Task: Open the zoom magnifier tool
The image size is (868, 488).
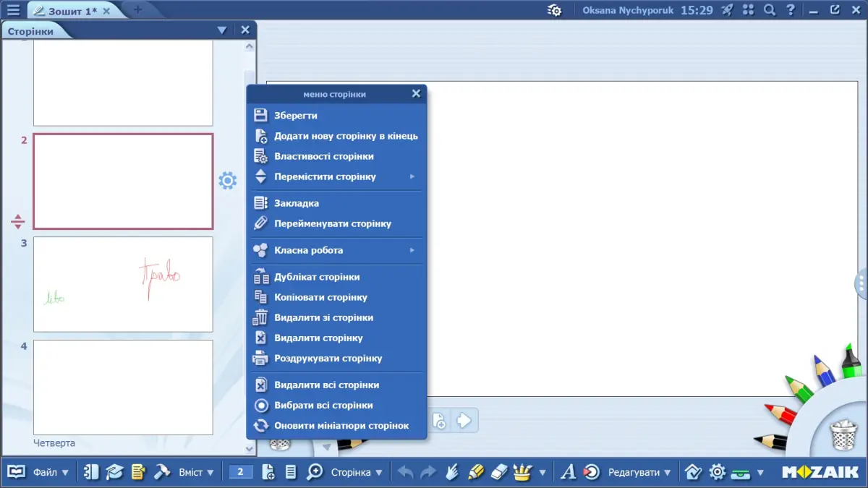Action: click(315, 472)
